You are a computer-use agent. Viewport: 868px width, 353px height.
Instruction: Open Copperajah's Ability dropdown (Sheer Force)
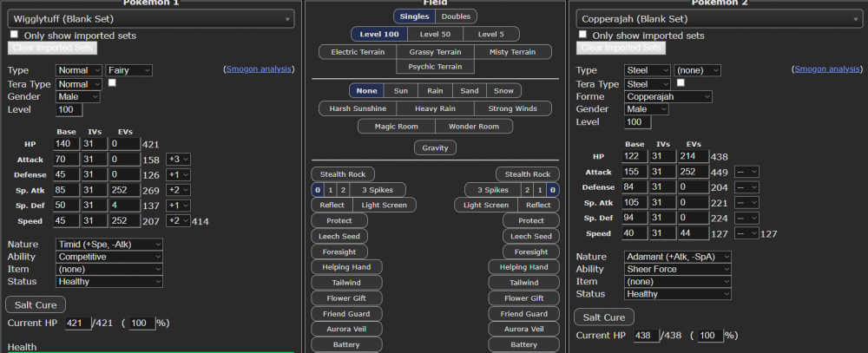[678, 269]
